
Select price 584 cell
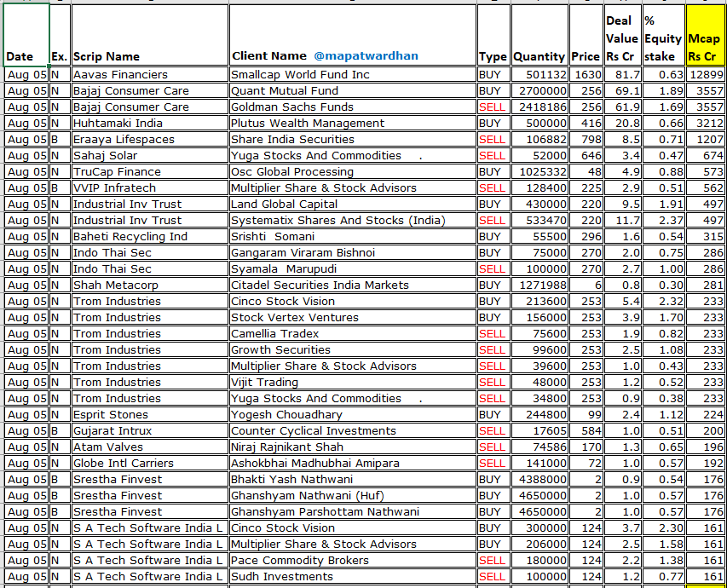(586, 431)
